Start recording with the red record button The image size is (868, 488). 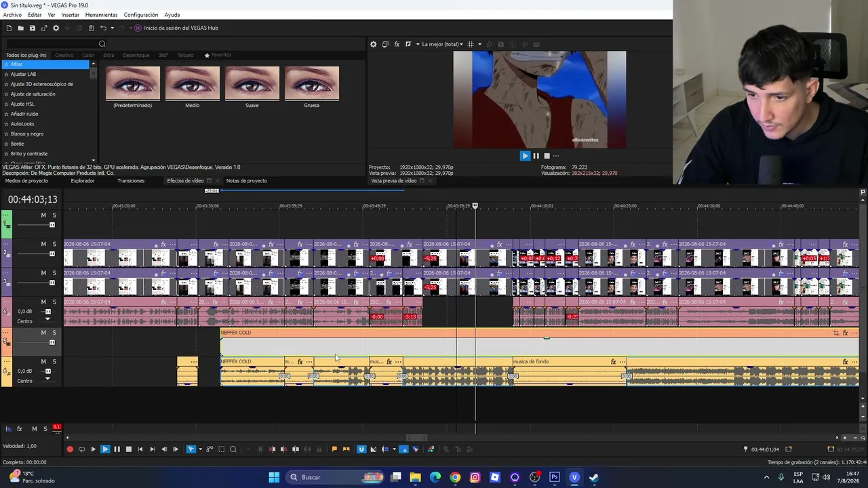pos(70,449)
